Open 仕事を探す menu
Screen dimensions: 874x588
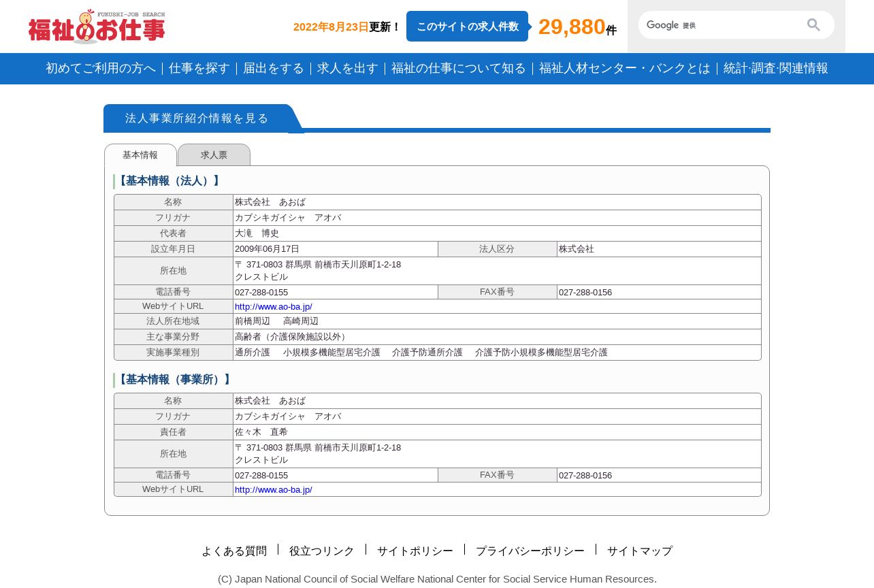(199, 68)
